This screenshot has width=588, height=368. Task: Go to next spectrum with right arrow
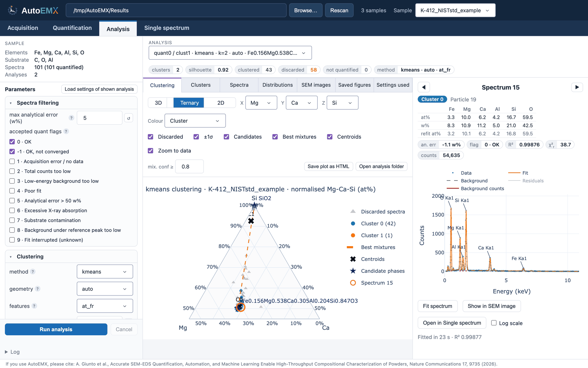click(x=577, y=87)
